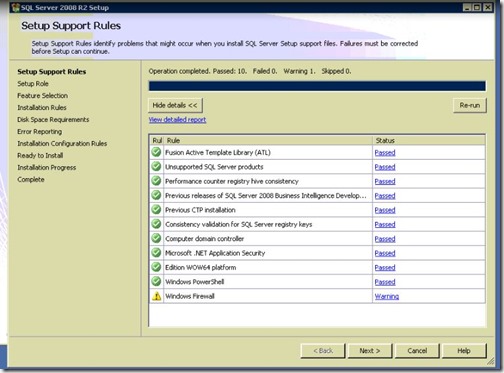Screen dimensions: 504x373
Task: Open Passed status for Edition WOW64 platform
Action: 385,268
